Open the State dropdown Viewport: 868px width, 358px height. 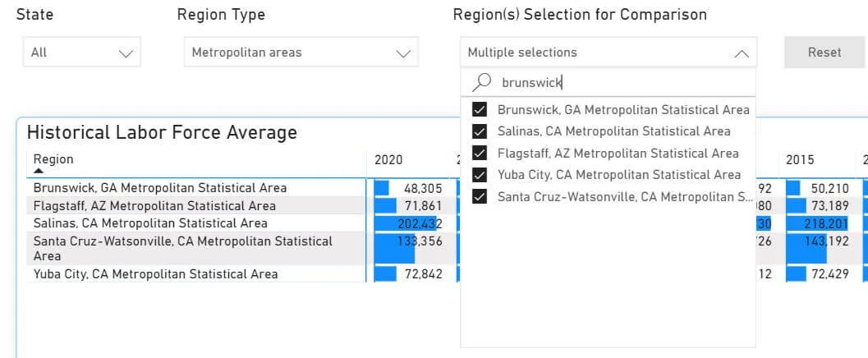tap(81, 53)
